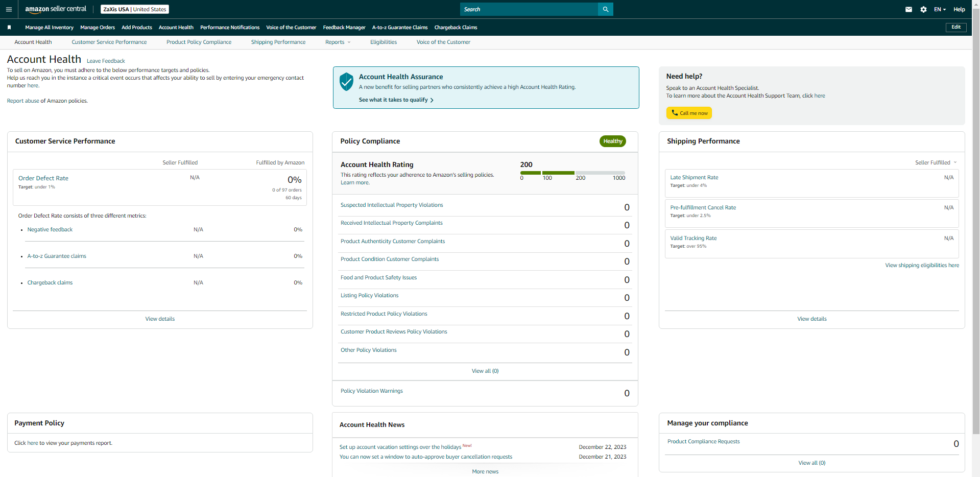Image resolution: width=980 pixels, height=477 pixels.
Task: Open Manage Orders menu item
Action: (98, 28)
